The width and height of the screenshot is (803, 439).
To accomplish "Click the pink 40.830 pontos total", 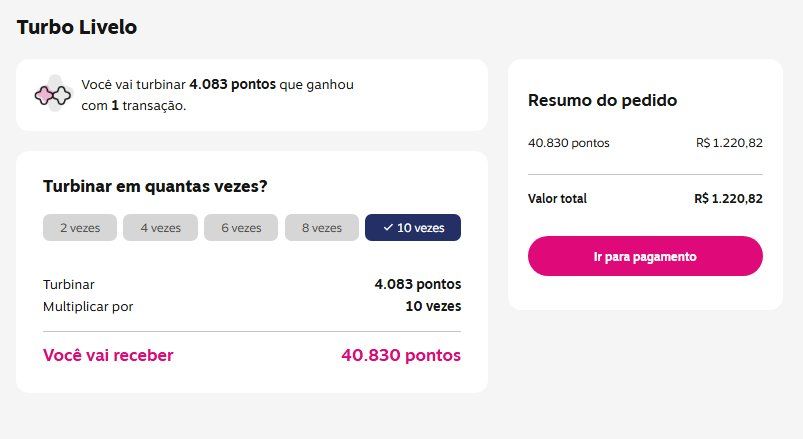I will pos(400,355).
